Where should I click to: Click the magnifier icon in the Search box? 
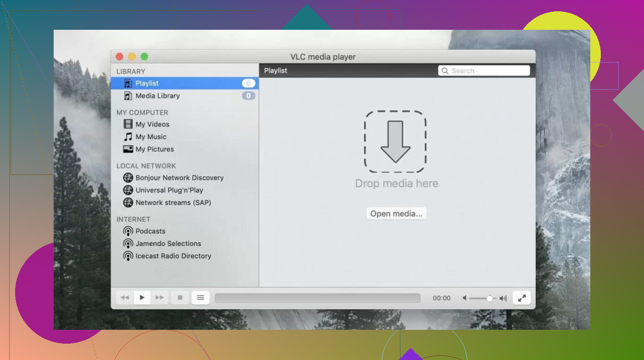[x=445, y=71]
